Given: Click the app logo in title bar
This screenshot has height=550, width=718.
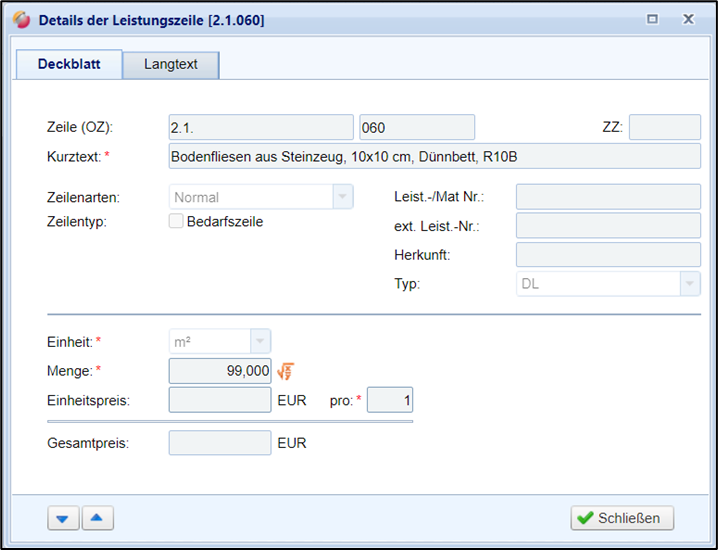Looking at the screenshot, I should tap(21, 19).
